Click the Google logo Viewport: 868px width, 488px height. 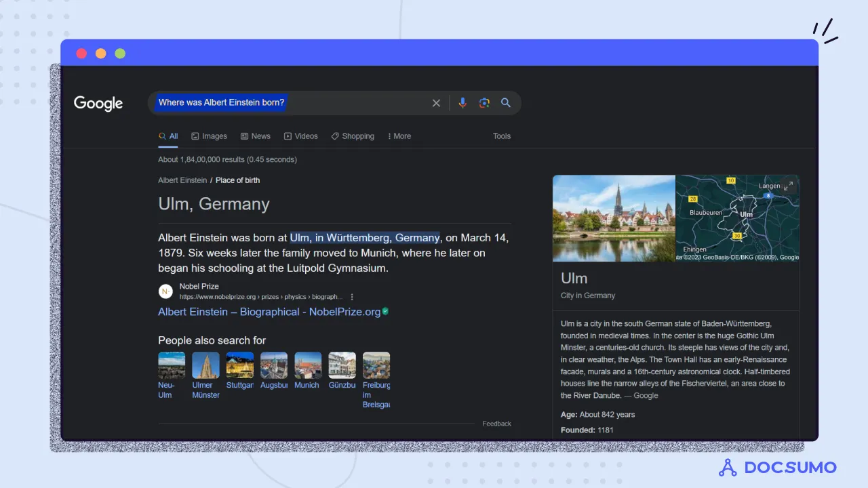pyautogui.click(x=98, y=103)
